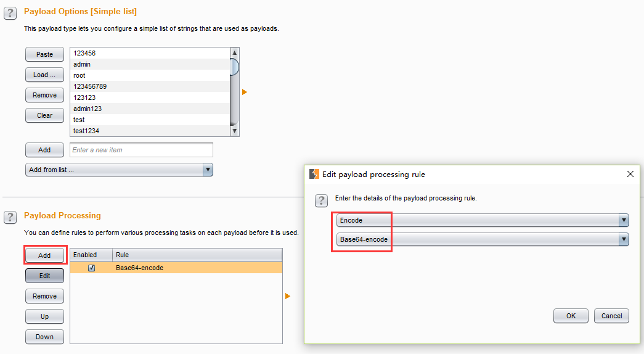644x354 pixels.
Task: Select payload 123456 in list
Action: click(150, 53)
